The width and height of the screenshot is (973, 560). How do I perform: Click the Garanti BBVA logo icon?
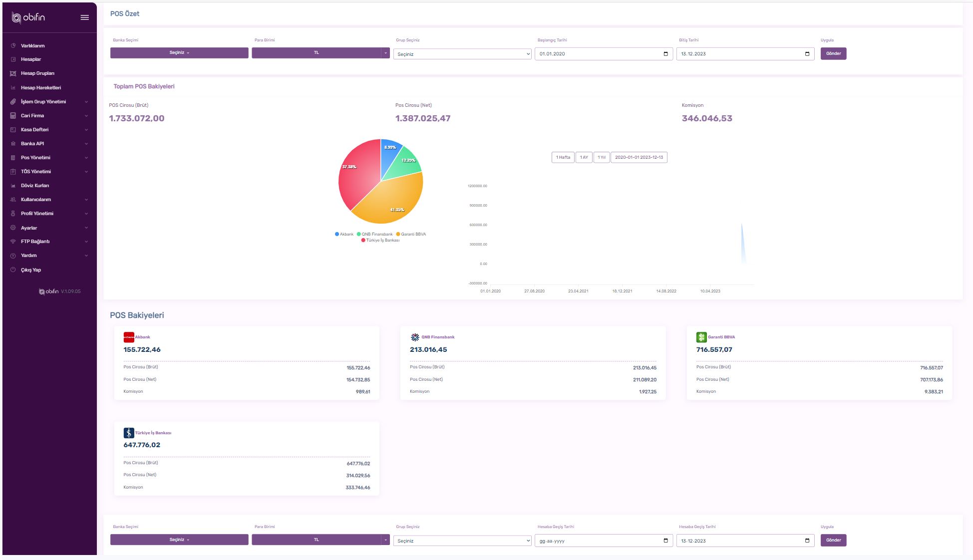point(701,337)
